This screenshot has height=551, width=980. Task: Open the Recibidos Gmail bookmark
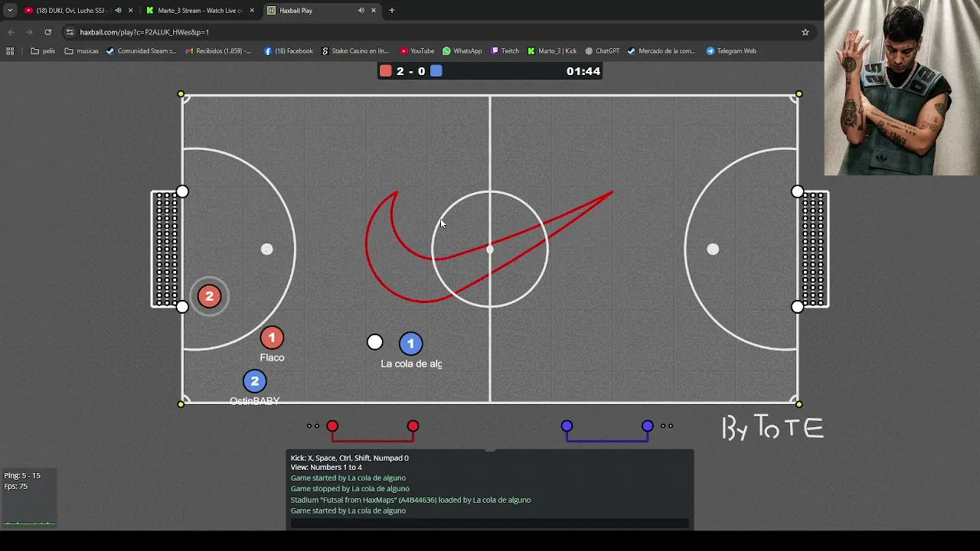click(x=218, y=51)
